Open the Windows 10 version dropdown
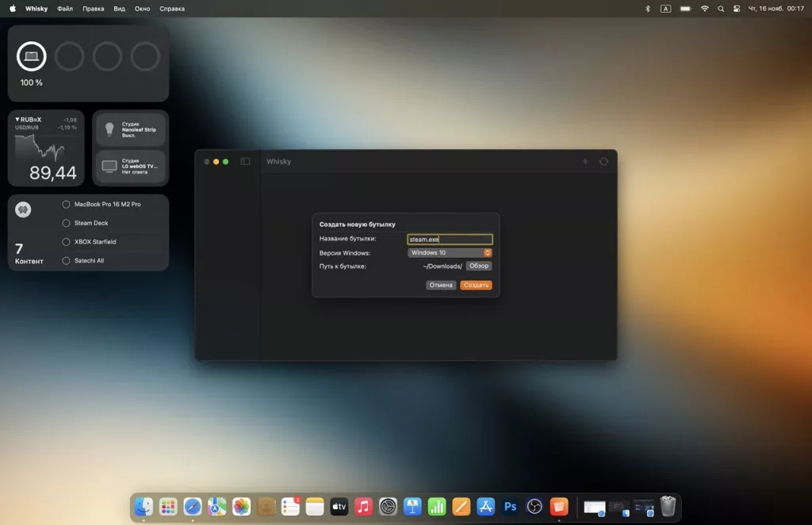 [449, 252]
